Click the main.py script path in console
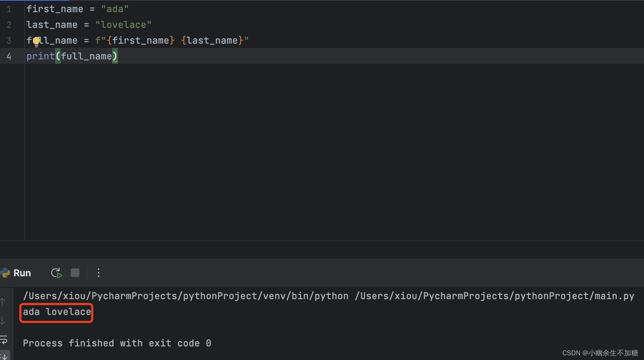 pyautogui.click(x=495, y=296)
